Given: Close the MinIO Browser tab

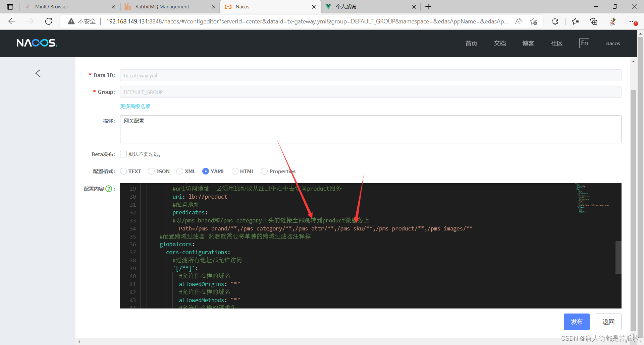Looking at the screenshot, I should tap(113, 7).
